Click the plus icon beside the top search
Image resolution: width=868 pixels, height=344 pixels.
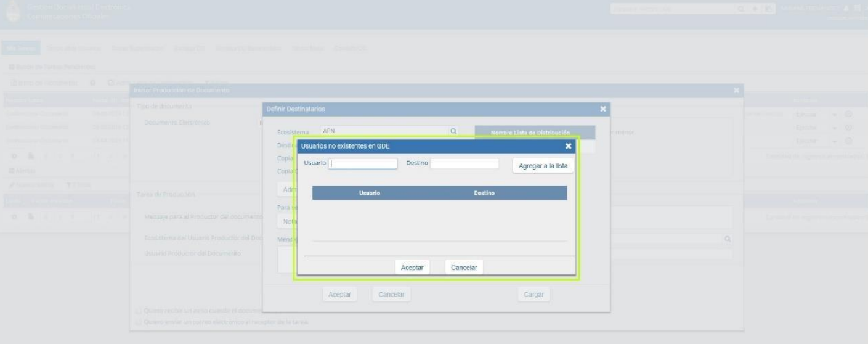(x=755, y=10)
